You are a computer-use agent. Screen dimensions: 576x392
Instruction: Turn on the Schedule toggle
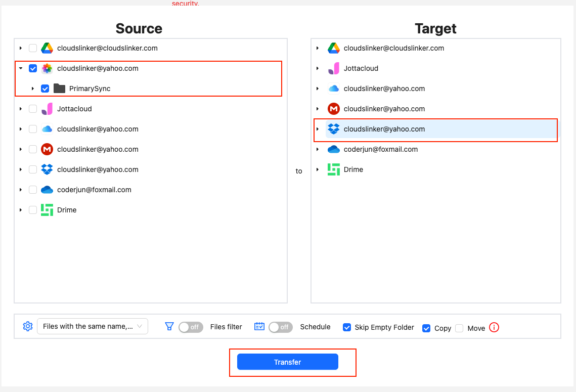[x=281, y=327]
